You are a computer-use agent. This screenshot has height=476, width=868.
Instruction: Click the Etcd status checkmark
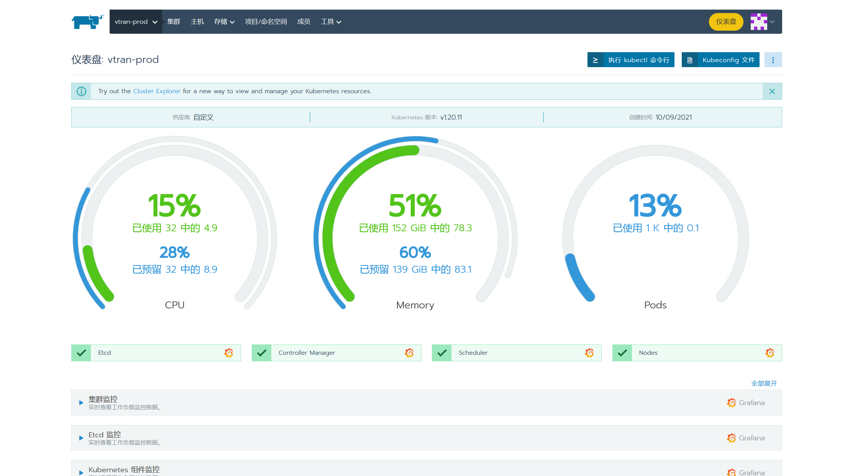[81, 353]
